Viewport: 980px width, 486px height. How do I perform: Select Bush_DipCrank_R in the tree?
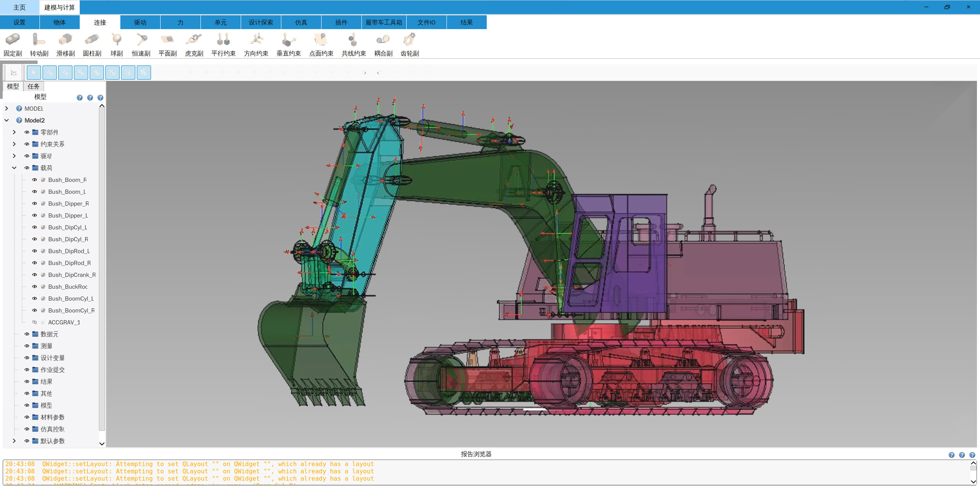tap(72, 275)
